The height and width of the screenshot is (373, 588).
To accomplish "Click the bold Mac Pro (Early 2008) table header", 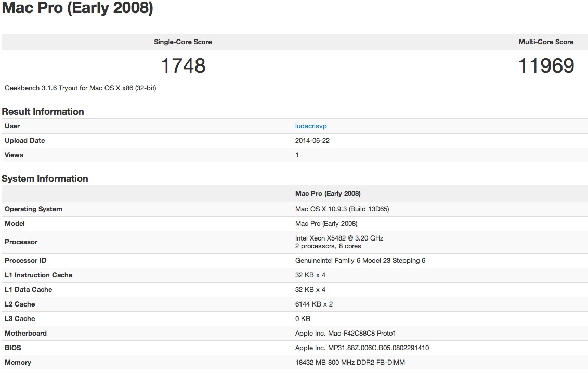I will pos(328,193).
